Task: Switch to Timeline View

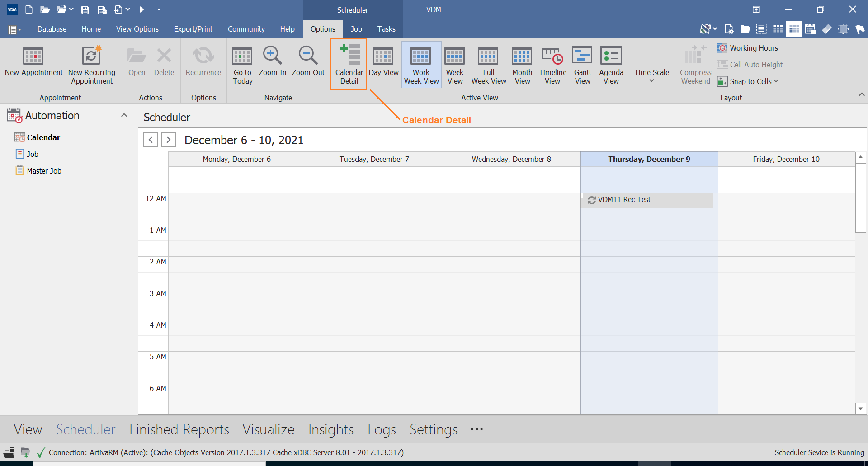Action: 552,66
